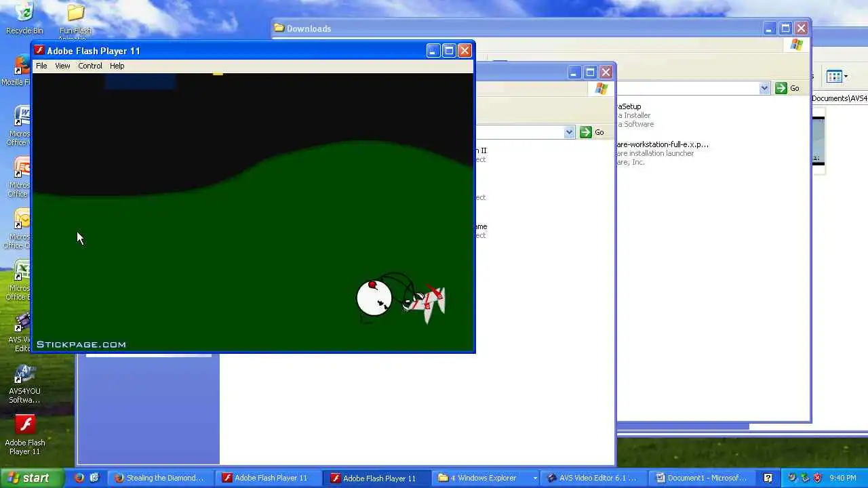Open the Control menu in Flash Player
This screenshot has height=488, width=868.
[x=90, y=66]
